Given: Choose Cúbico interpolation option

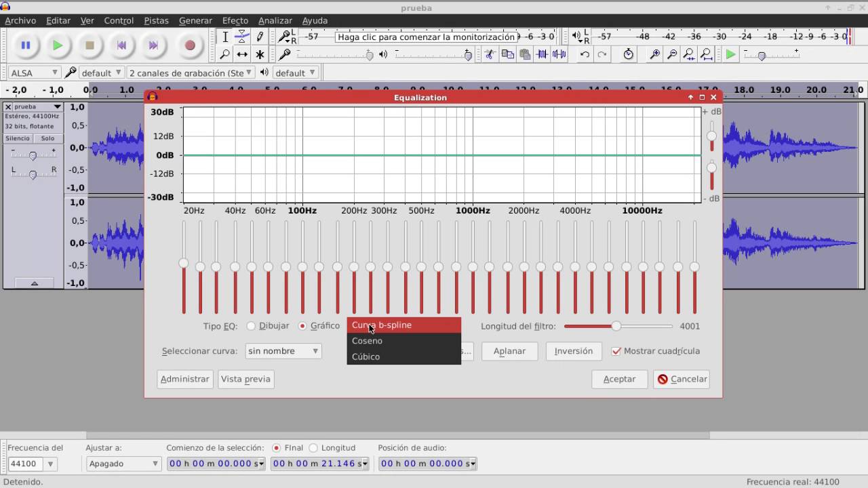Looking at the screenshot, I should 404,357.
